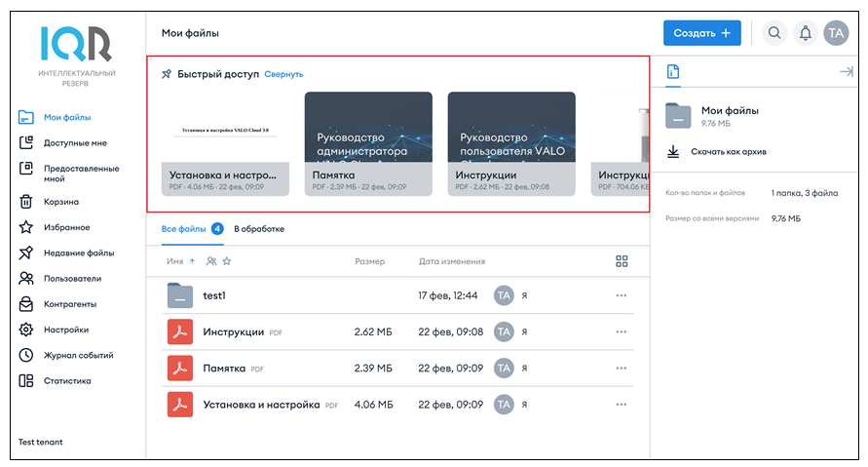868x467 pixels.
Task: Open Пользователи in the sidebar
Action: pos(72,278)
